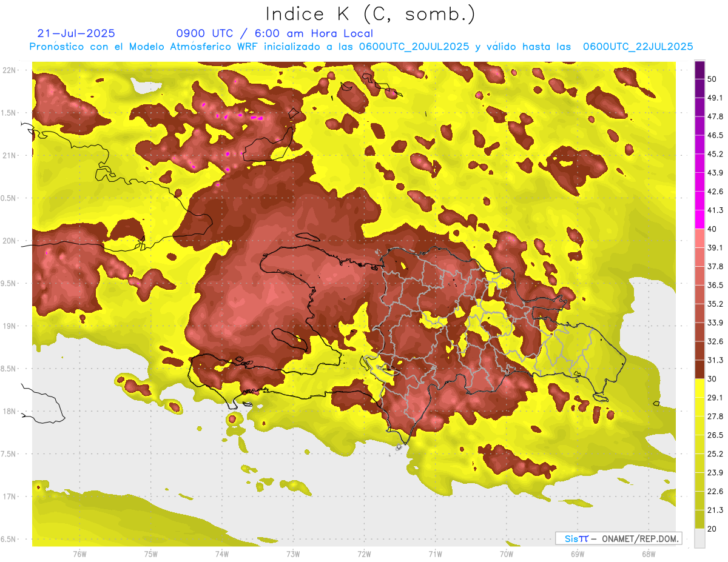Click the colorbar value "46.5"
Image resolution: width=728 pixels, height=562 pixels.
(715, 135)
